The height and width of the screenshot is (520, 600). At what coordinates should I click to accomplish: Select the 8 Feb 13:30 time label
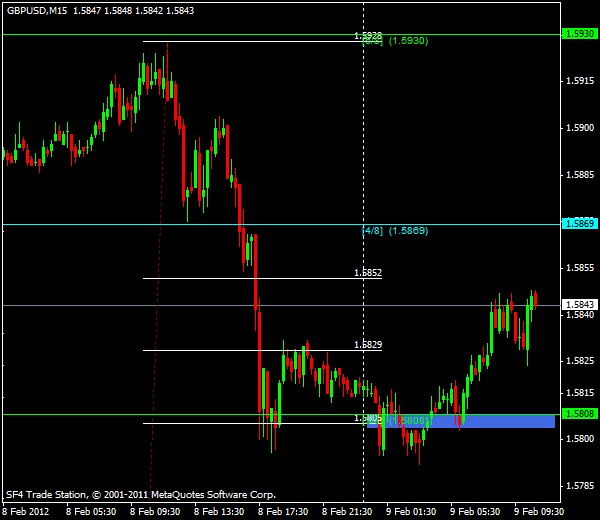pos(218,510)
